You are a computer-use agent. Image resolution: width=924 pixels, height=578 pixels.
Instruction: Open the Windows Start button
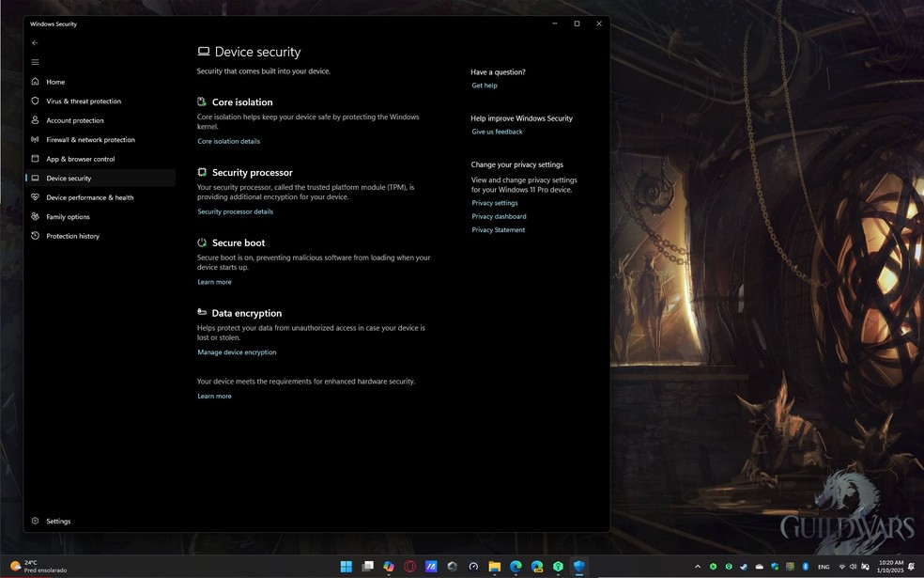coord(346,567)
